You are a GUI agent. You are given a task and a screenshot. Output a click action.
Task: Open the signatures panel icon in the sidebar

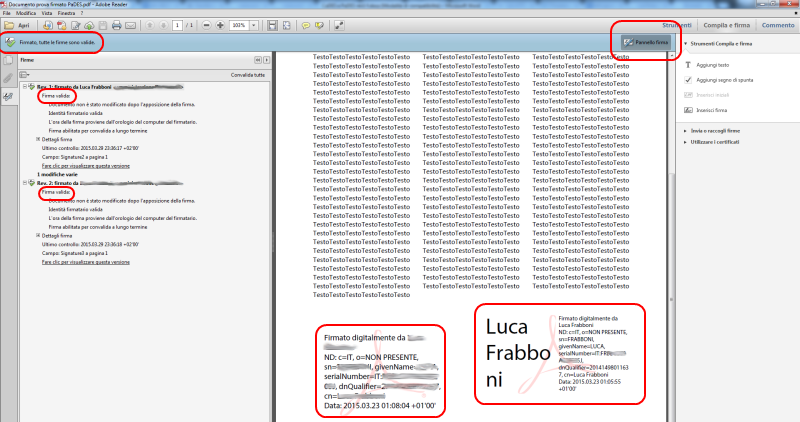8,96
